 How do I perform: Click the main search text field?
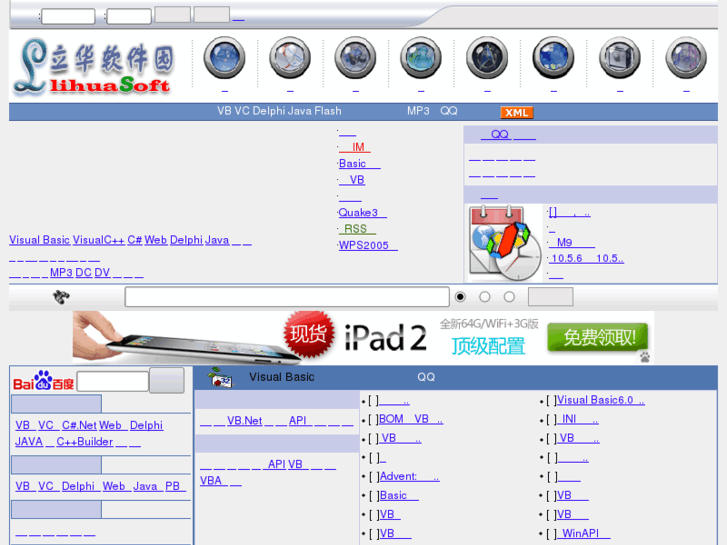287,297
